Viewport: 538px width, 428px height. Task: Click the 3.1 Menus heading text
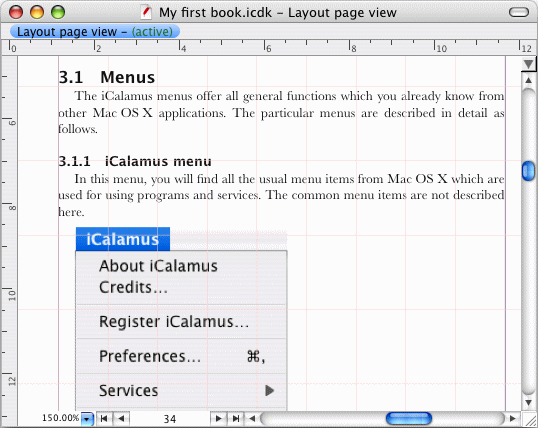(107, 77)
